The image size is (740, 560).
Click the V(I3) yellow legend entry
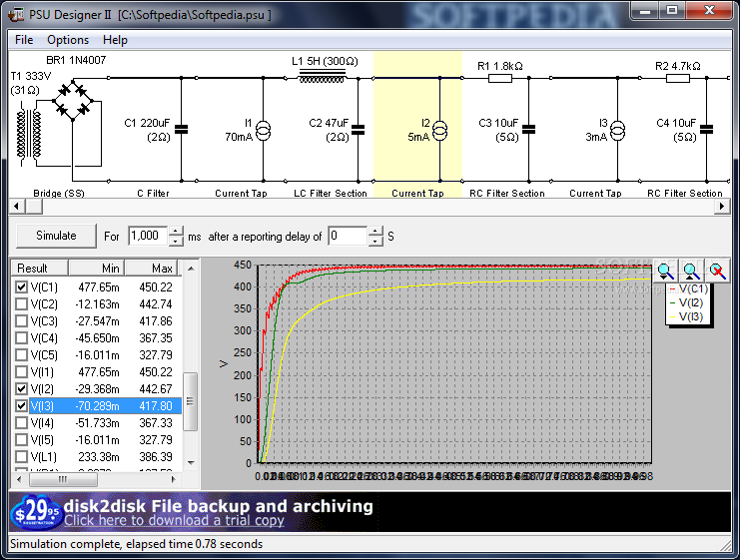click(x=687, y=316)
